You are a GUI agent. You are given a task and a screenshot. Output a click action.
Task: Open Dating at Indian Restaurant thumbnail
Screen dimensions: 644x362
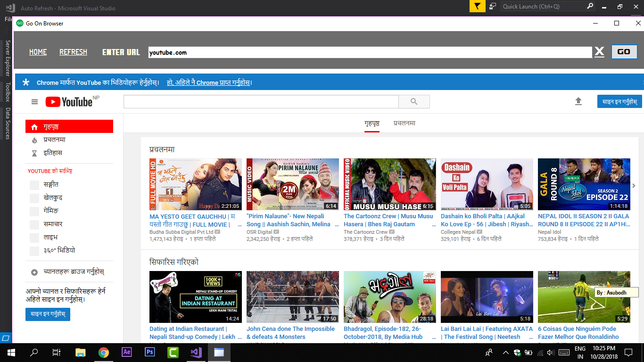[196, 297]
